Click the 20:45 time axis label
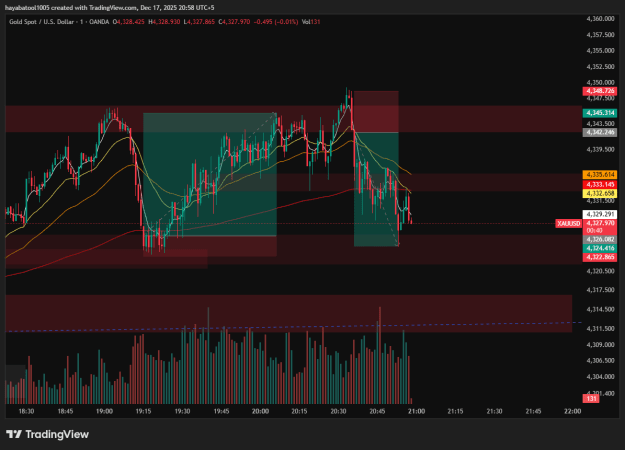The width and height of the screenshot is (625, 450). tap(377, 411)
